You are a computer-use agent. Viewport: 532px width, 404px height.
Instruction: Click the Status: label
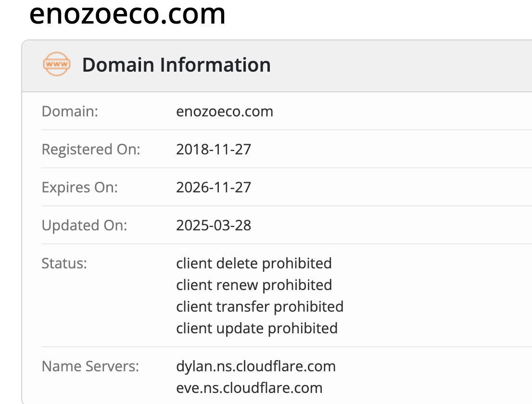(x=64, y=263)
